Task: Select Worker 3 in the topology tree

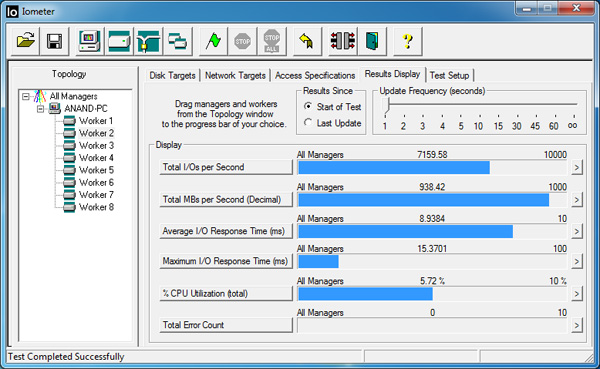Action: (96, 145)
